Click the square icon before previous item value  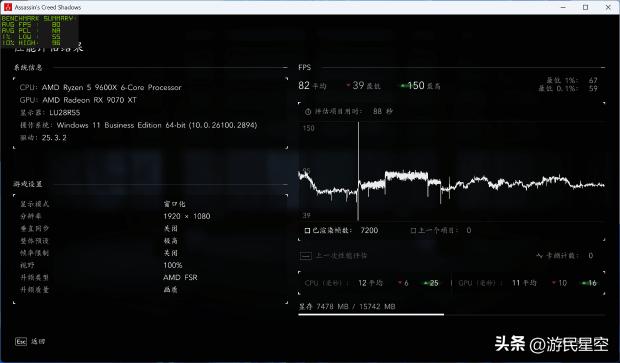[x=413, y=231]
